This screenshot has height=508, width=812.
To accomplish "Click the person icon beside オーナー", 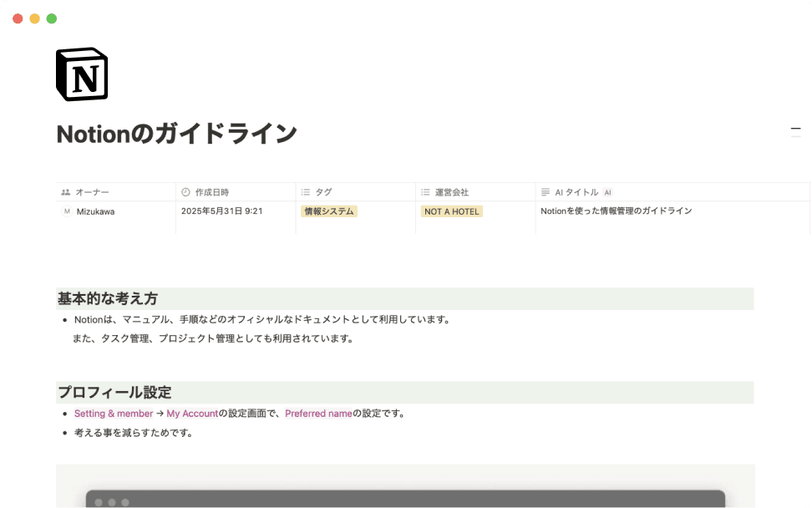I will point(65,191).
